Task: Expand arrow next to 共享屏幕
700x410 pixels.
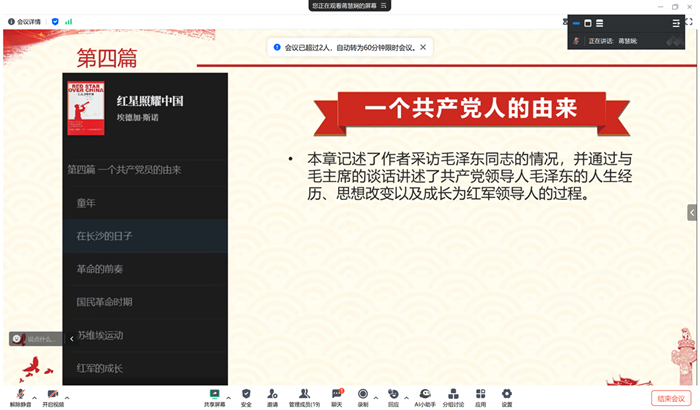Action: pyautogui.click(x=229, y=395)
